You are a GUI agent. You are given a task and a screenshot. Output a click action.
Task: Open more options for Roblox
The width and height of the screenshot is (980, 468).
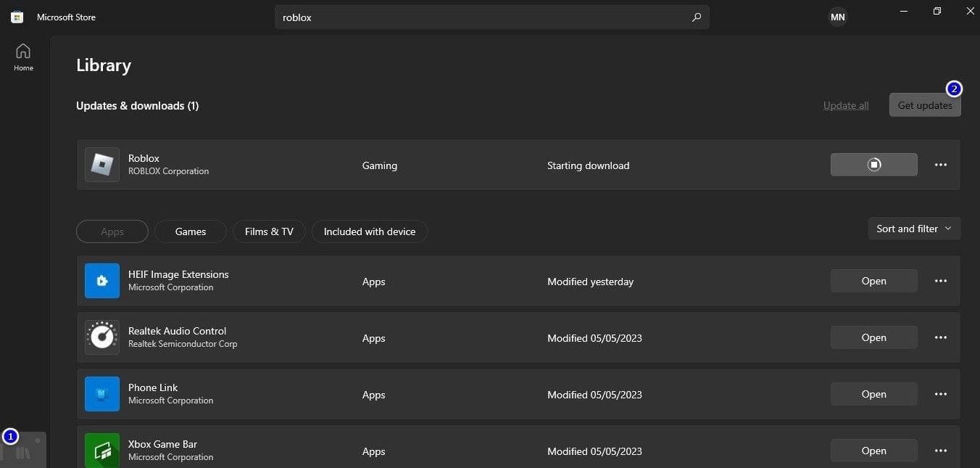tap(941, 165)
